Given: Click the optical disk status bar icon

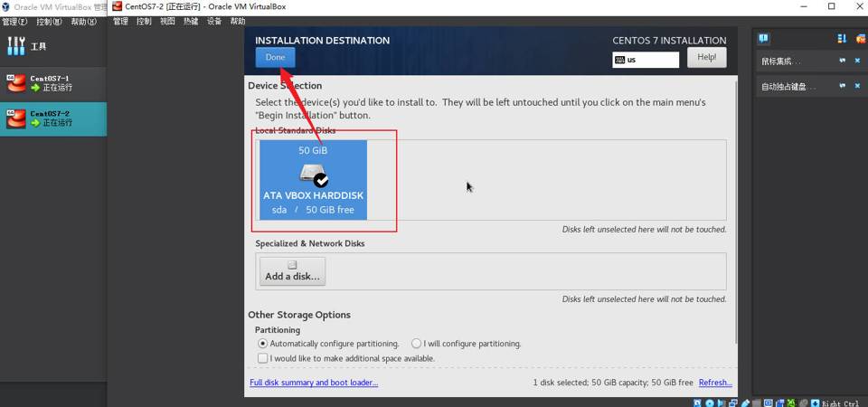Looking at the screenshot, I should [x=709, y=402].
